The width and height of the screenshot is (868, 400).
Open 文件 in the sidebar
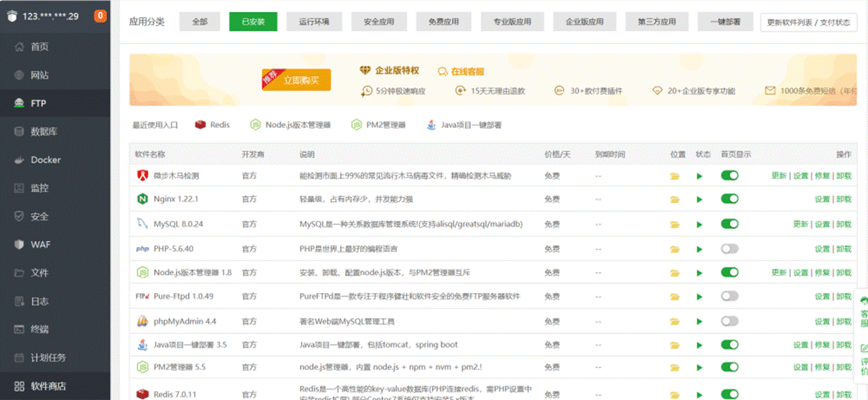click(x=55, y=273)
